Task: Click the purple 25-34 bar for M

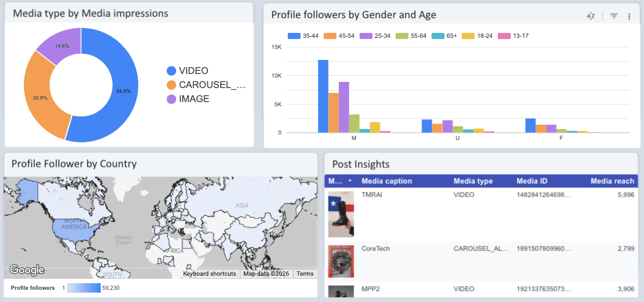Action: [344, 107]
